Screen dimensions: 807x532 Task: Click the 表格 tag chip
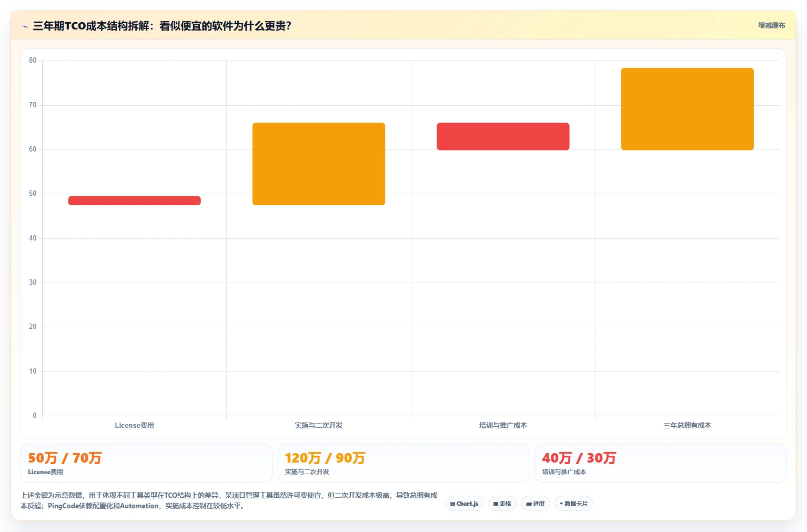coord(502,504)
